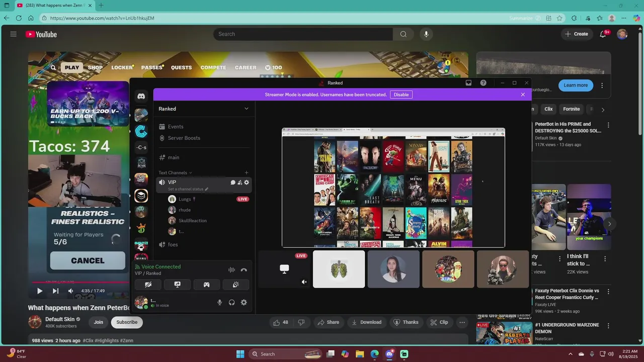The width and height of the screenshot is (644, 362).
Task: Play the YouTube video
Action: click(x=40, y=291)
